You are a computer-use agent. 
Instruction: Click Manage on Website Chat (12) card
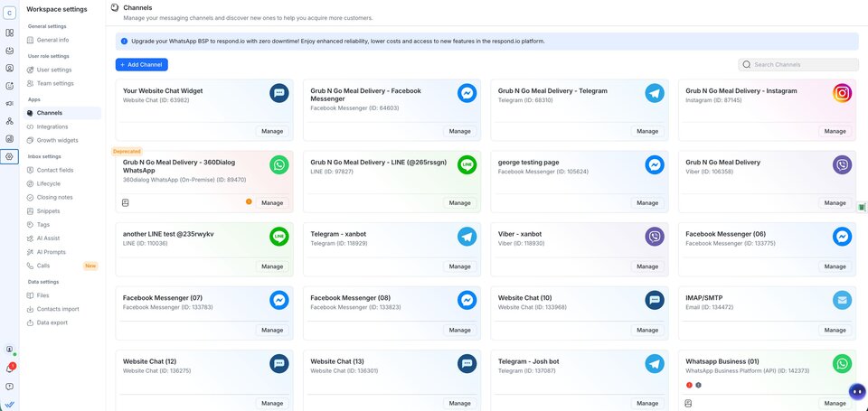point(272,403)
